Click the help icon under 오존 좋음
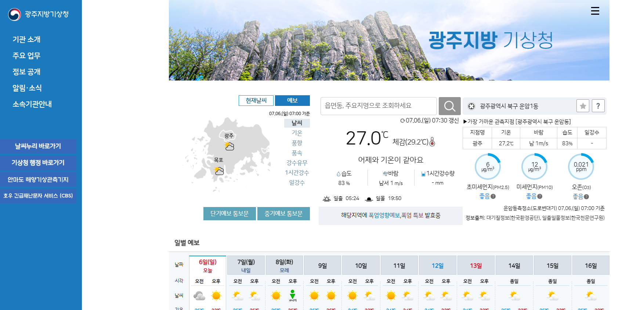The width and height of the screenshot is (644, 310). point(586,197)
